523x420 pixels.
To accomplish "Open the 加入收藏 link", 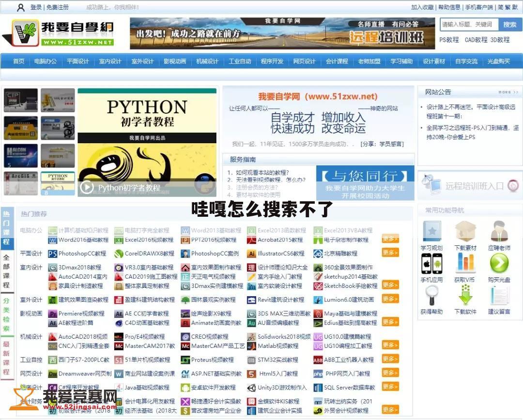I will tap(422, 7).
